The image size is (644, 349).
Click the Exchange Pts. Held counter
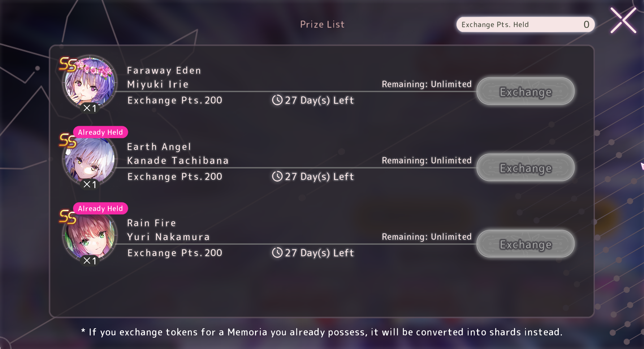[x=525, y=25]
